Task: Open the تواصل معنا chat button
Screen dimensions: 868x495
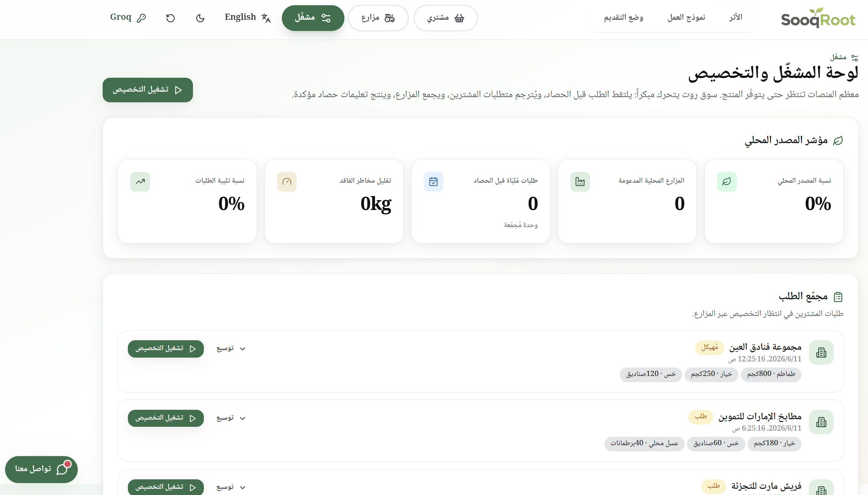Action: click(42, 469)
